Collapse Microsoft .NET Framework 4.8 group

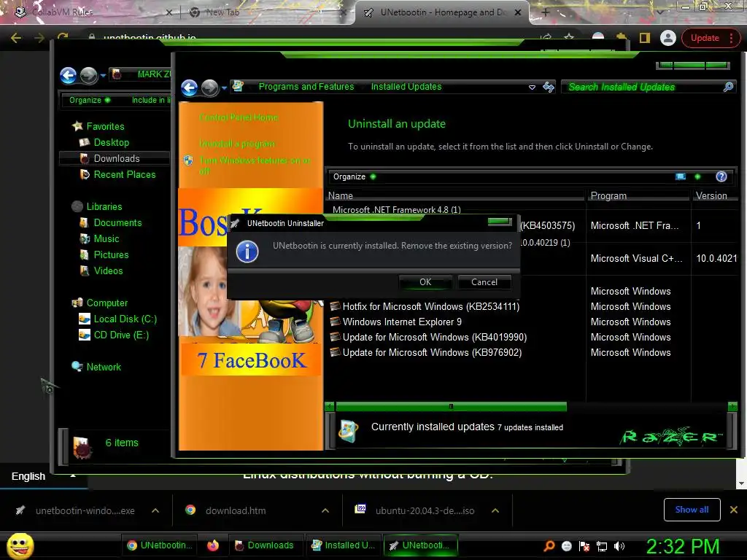pyautogui.click(x=396, y=209)
